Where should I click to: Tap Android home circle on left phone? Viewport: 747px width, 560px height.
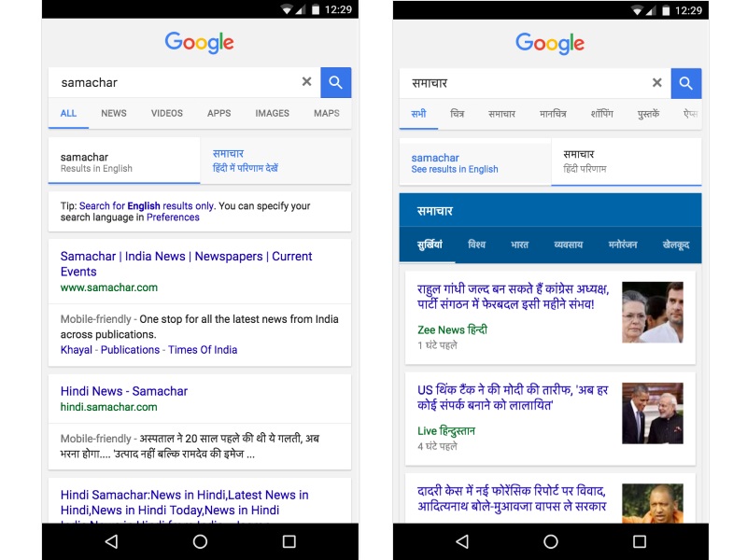coord(200,541)
